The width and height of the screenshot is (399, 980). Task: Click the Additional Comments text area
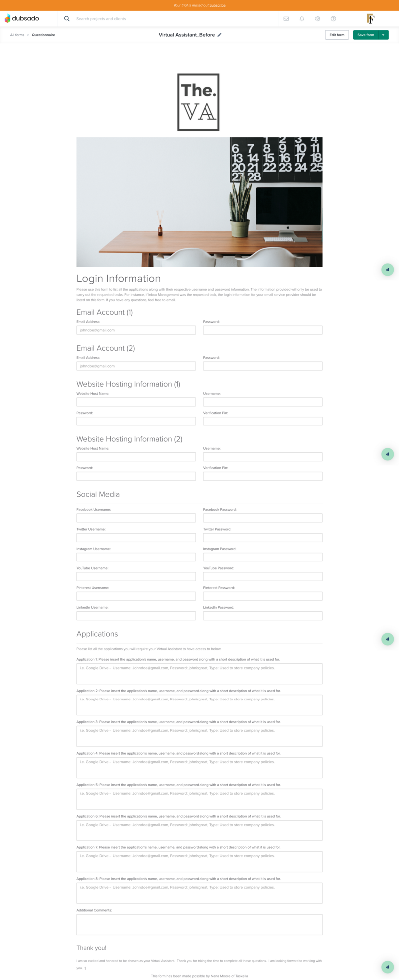199,924
